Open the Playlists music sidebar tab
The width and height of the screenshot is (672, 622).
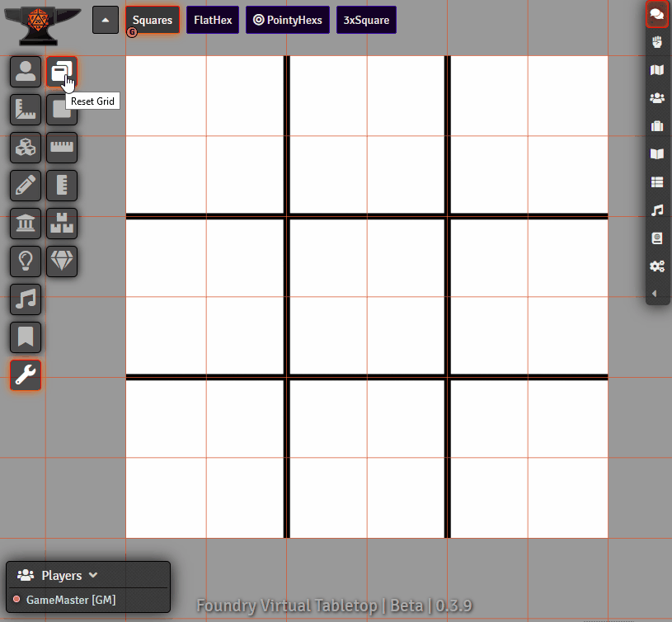[657, 210]
